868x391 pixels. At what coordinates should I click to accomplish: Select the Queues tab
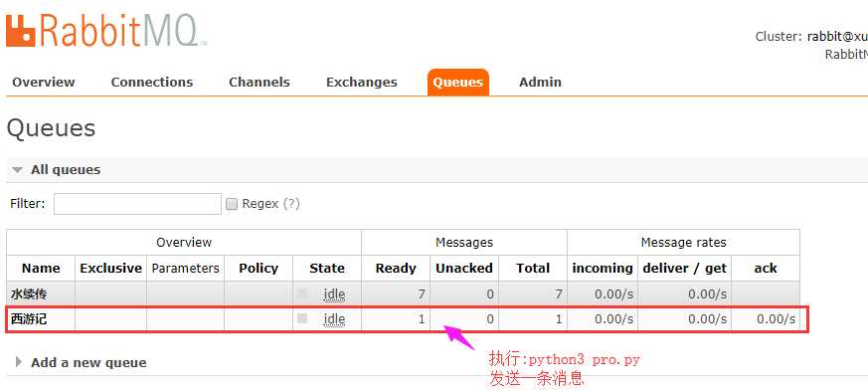[x=457, y=82]
